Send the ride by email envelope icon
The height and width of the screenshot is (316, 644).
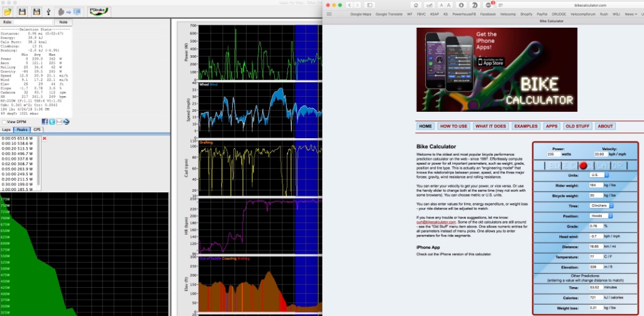59,122
